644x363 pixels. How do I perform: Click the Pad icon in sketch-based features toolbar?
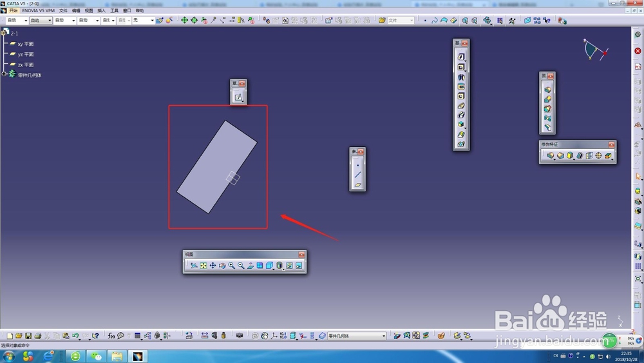pyautogui.click(x=461, y=57)
